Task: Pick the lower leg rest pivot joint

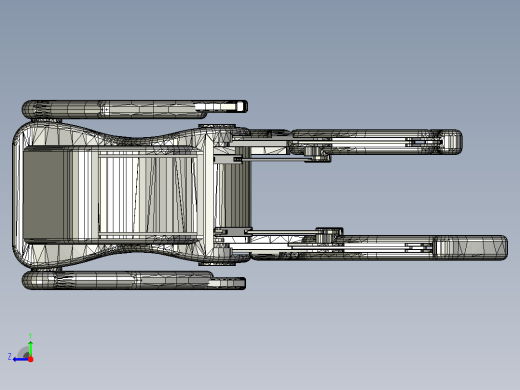Action: click(x=329, y=235)
